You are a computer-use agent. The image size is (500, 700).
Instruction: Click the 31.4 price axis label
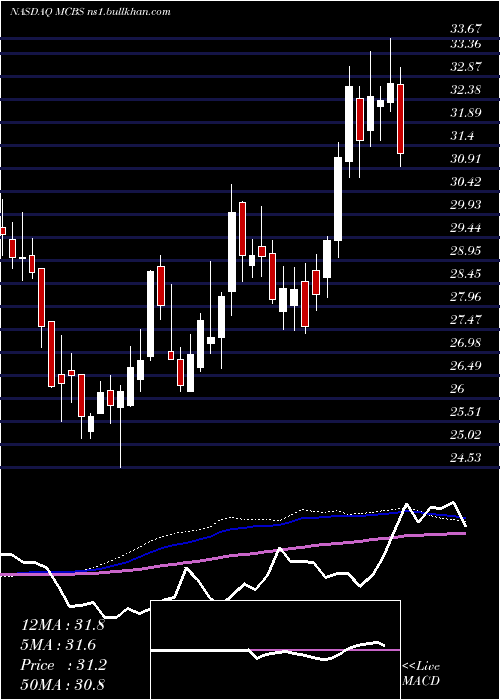click(462, 136)
